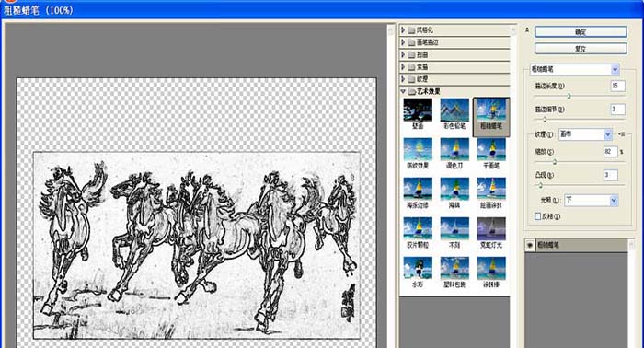Open the 光照 light direction dropdown
Screen dimensions: 644x348
(591, 201)
